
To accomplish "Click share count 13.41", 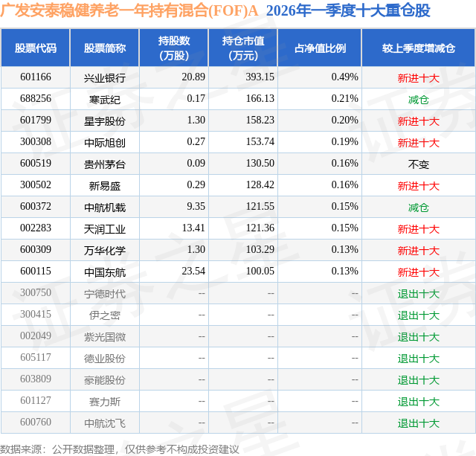I will coord(193,228).
